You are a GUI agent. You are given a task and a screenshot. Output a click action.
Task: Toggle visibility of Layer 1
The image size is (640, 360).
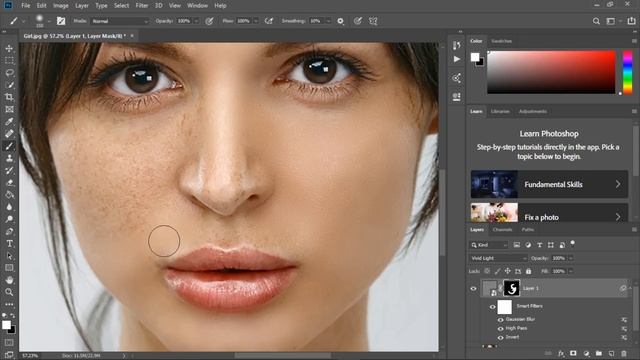click(473, 289)
